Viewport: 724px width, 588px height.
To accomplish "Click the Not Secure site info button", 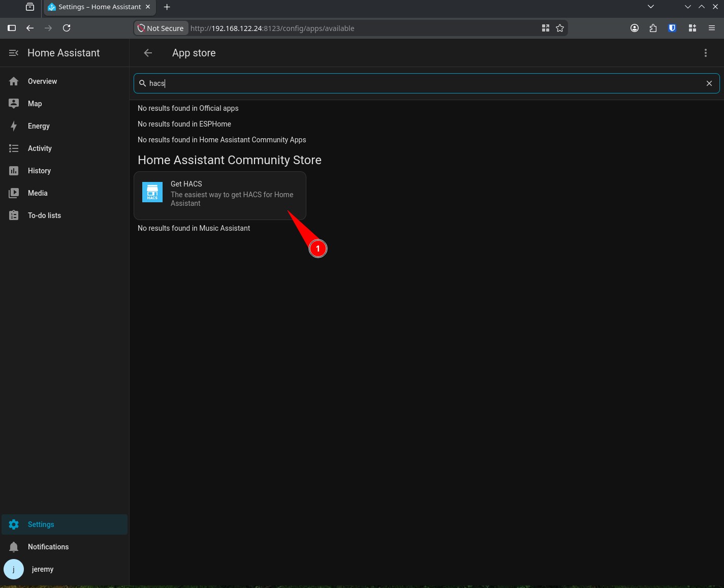I will pos(161,28).
